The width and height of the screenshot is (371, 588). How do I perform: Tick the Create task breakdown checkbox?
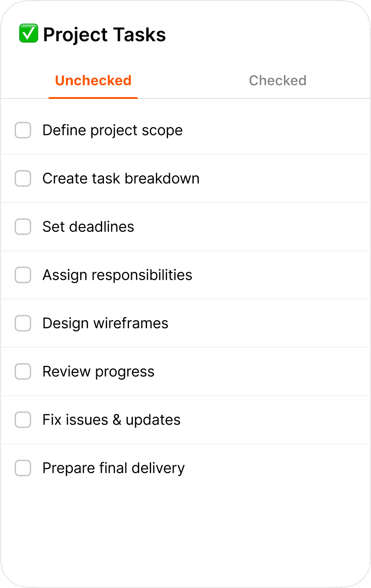(23, 179)
